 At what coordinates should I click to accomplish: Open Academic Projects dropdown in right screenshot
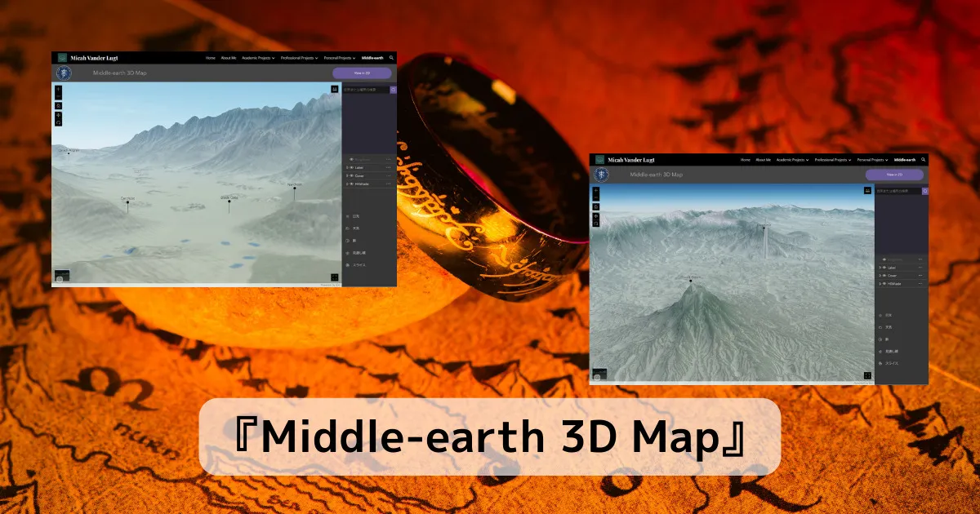point(792,160)
